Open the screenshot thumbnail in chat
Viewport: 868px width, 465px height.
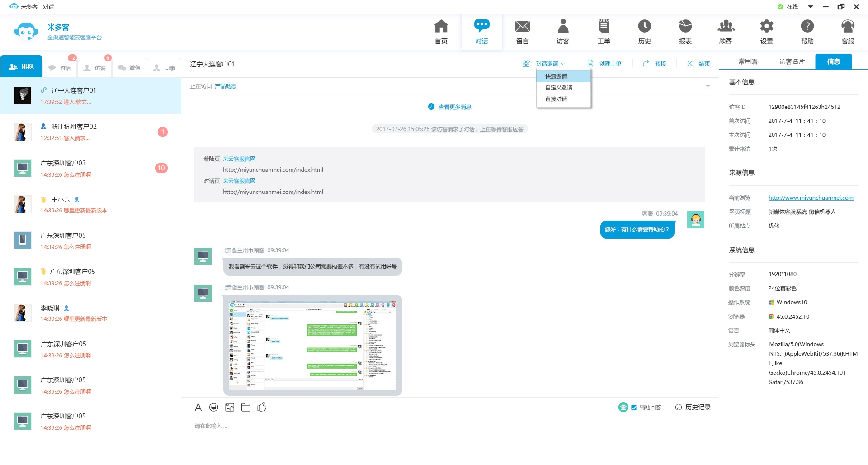click(312, 345)
